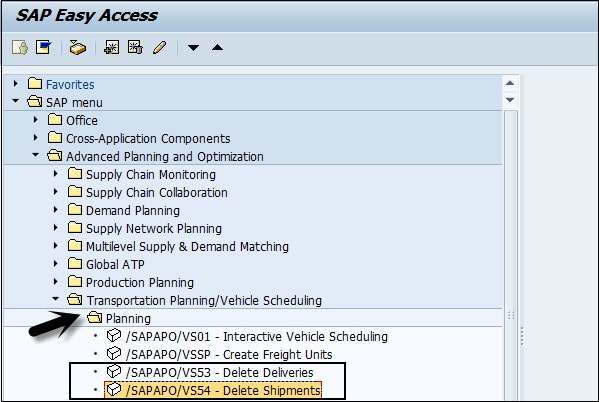Select Global ATP label
This screenshot has width=599, height=402.
click(x=115, y=264)
